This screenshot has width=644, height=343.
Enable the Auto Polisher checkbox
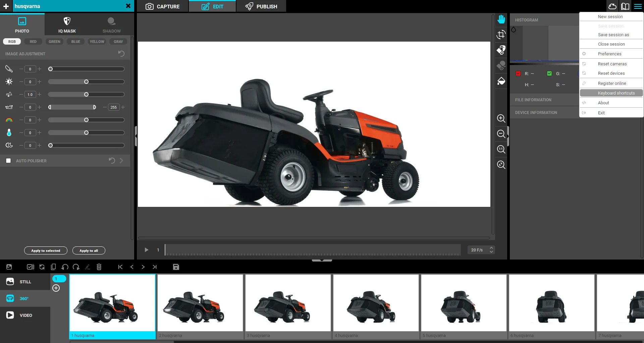(x=8, y=161)
